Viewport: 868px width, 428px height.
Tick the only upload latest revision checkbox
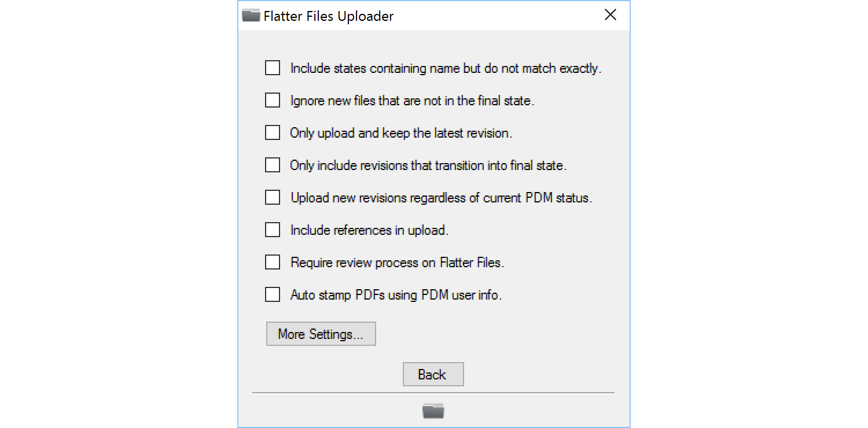tap(273, 133)
